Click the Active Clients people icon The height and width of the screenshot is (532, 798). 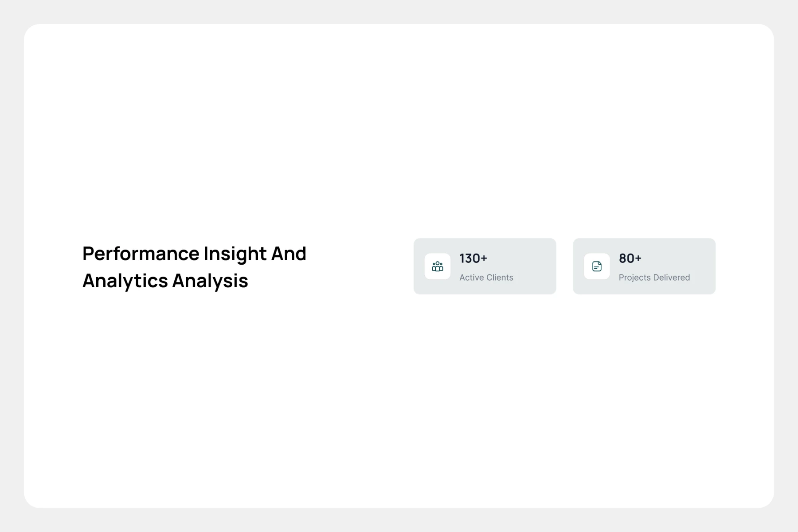tap(437, 266)
